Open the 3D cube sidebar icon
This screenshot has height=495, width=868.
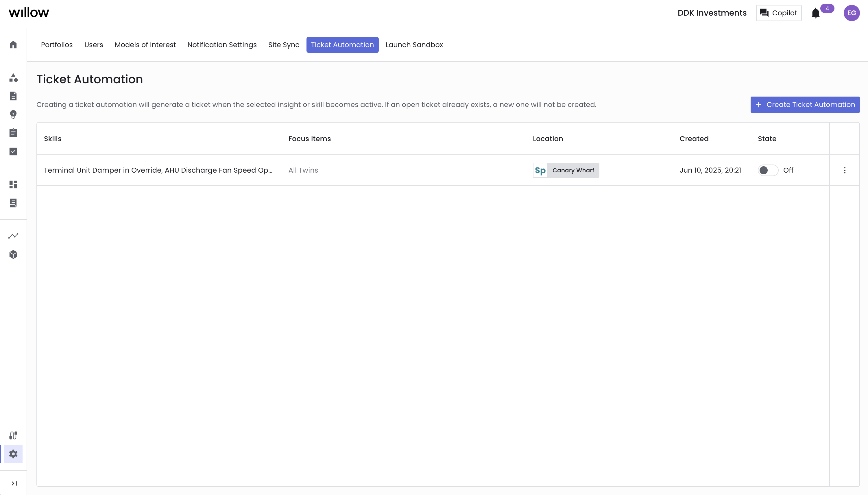13,254
